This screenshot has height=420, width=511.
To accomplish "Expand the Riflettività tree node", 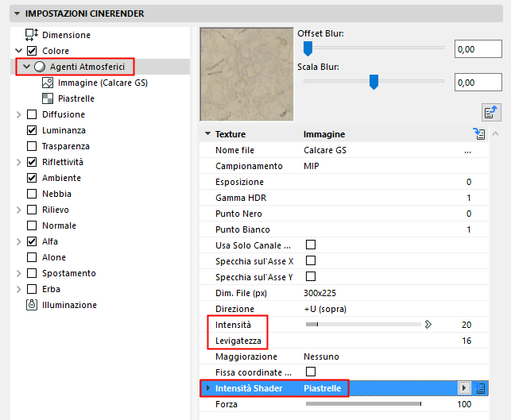I will (18, 162).
